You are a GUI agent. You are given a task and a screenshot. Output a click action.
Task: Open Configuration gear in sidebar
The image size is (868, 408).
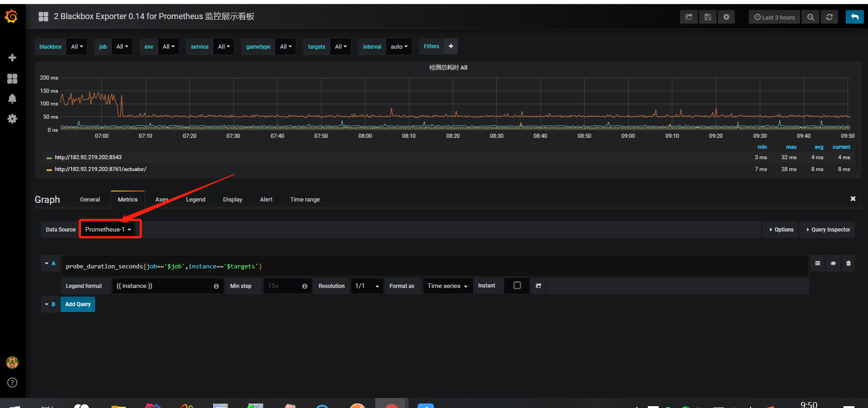12,119
